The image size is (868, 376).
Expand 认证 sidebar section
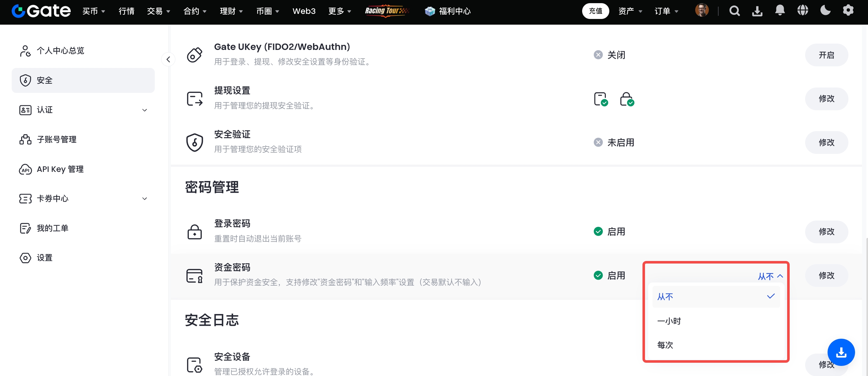(x=145, y=110)
